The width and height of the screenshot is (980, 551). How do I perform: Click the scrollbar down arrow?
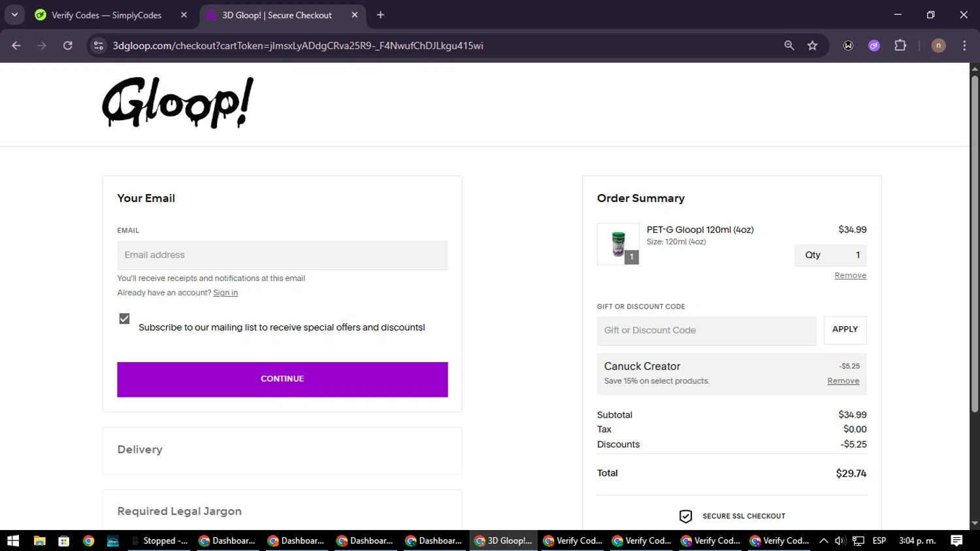[975, 524]
